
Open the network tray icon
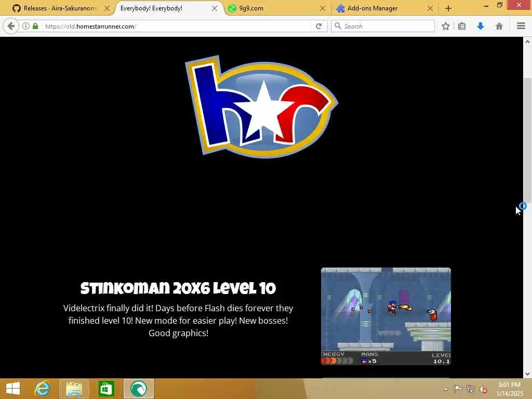tap(470, 389)
